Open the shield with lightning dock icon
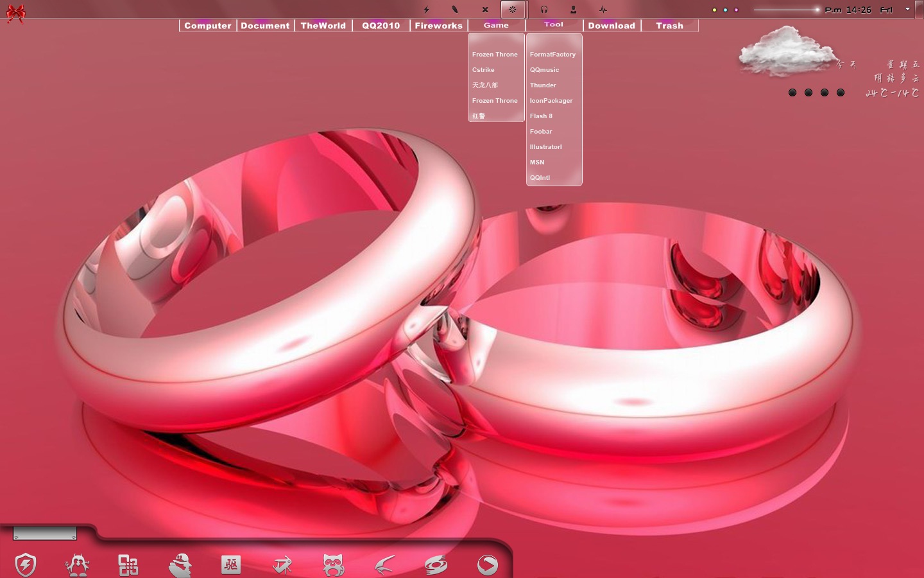This screenshot has width=924, height=578. (26, 565)
